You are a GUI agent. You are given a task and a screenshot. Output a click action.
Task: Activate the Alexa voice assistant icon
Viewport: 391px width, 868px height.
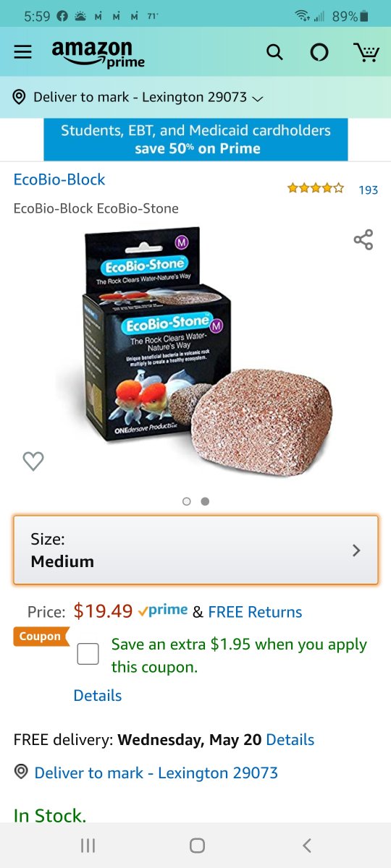click(x=319, y=52)
